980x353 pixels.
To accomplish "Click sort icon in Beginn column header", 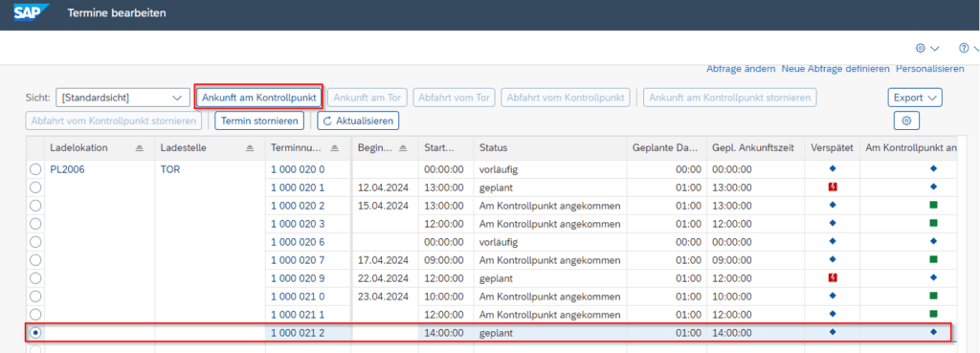I will tap(403, 148).
